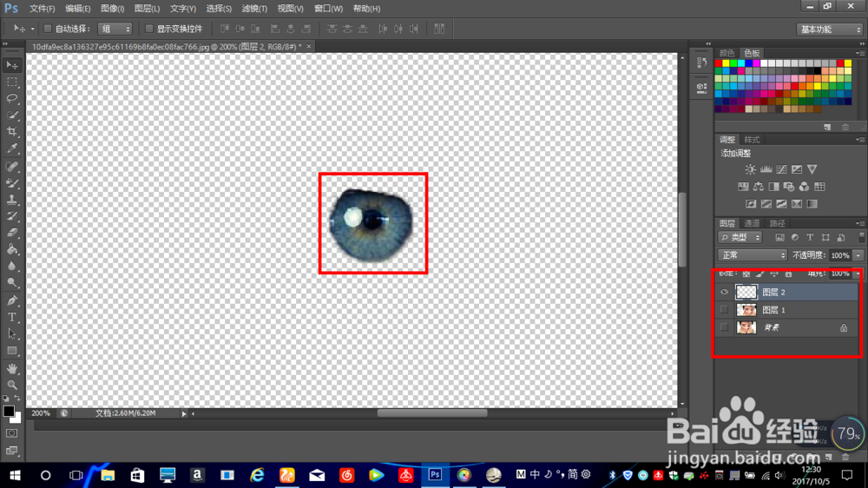The height and width of the screenshot is (488, 868).
Task: Show the 背景 layer visibility box
Action: click(x=724, y=327)
